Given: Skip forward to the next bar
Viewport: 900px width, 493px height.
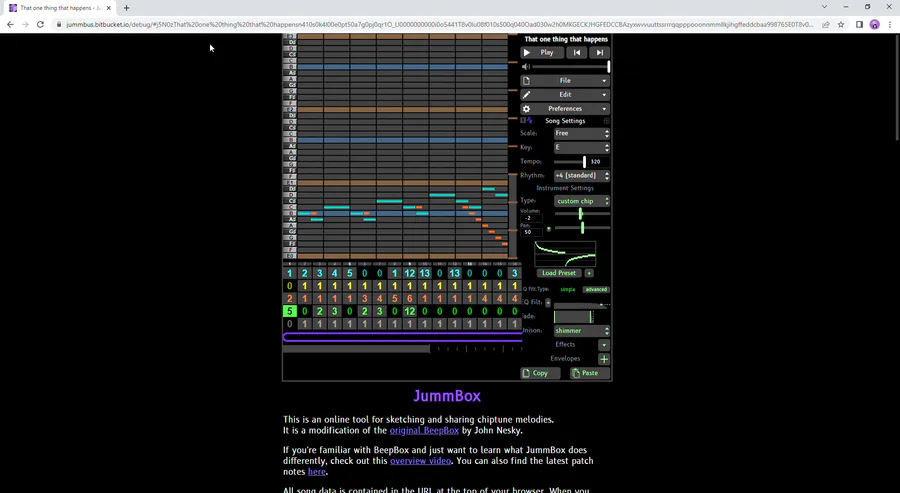Looking at the screenshot, I should (599, 52).
